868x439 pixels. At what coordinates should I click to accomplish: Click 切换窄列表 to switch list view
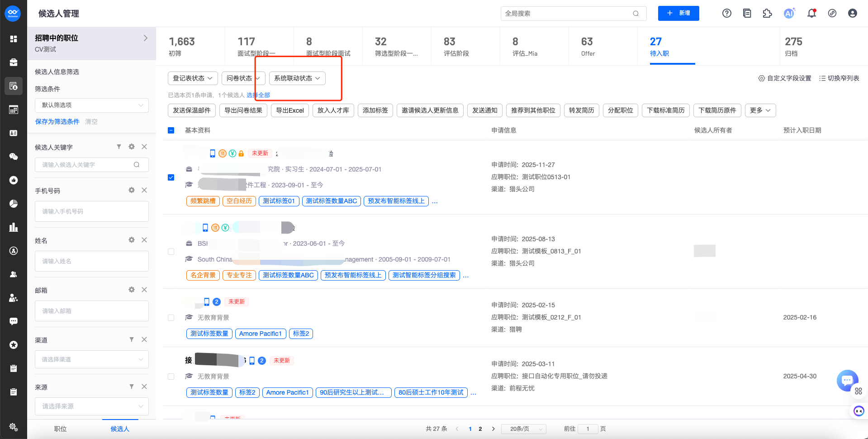[839, 78]
